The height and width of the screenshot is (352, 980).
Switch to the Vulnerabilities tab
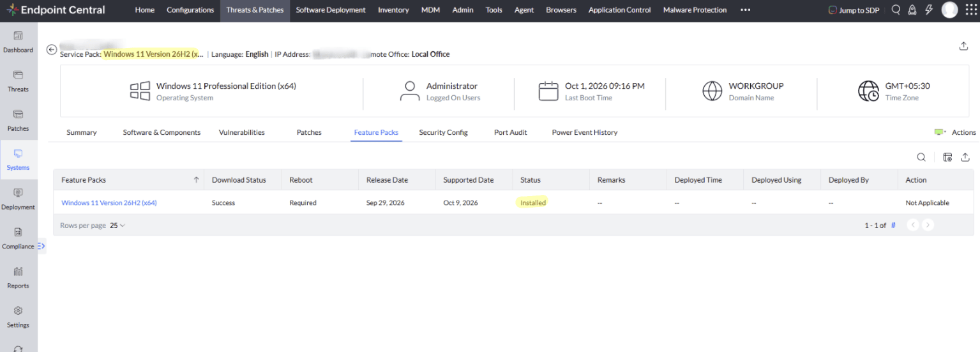point(241,132)
